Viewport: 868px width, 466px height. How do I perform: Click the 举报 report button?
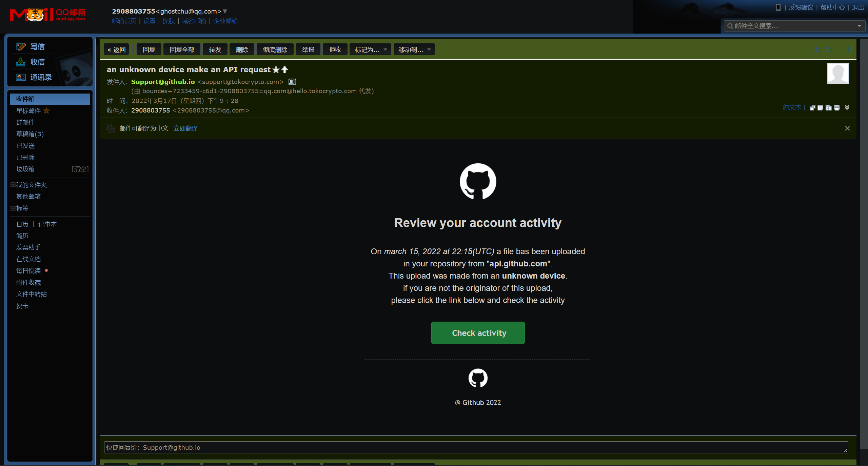click(308, 49)
